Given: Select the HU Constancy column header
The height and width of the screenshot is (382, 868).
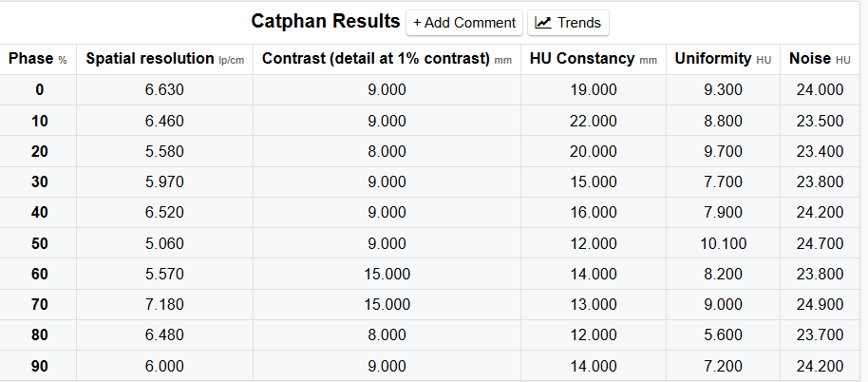Looking at the screenshot, I should coord(594,59).
